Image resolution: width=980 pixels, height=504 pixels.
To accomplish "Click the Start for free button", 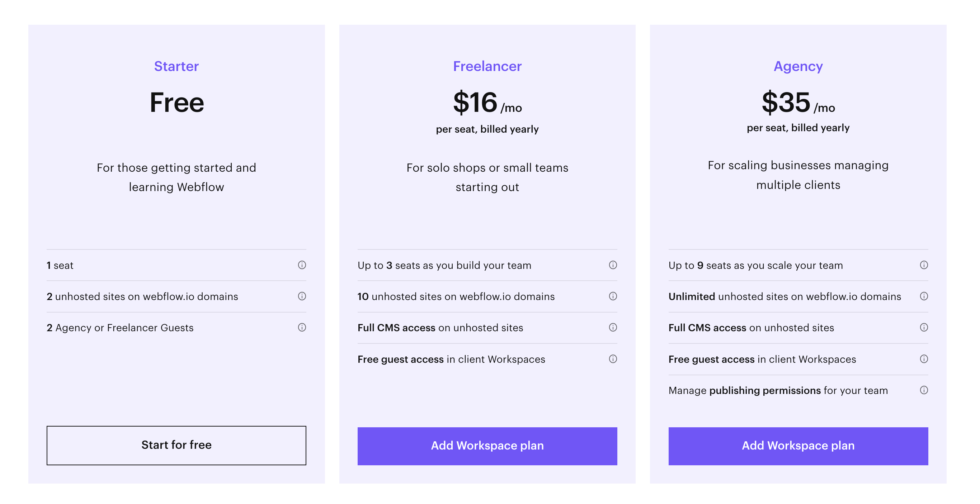I will 176,445.
